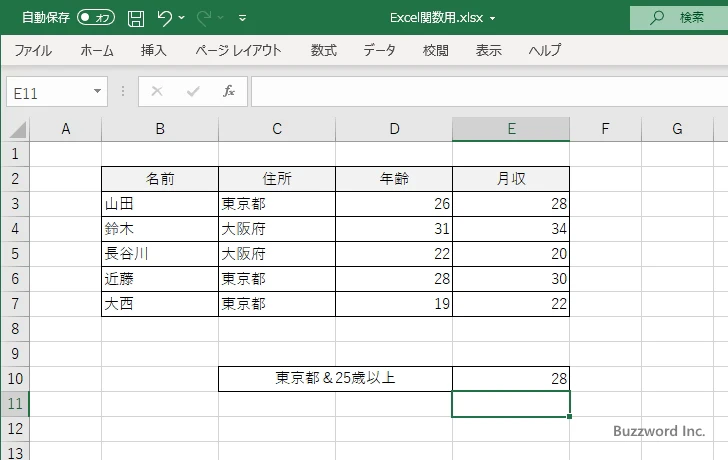Select row 10 header
This screenshot has height=460, width=728.
point(15,379)
